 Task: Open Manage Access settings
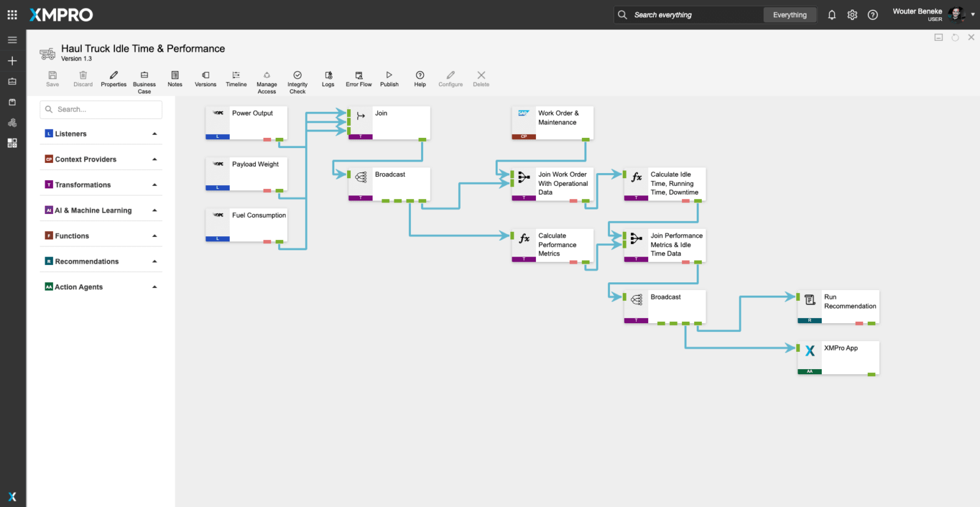point(267,75)
